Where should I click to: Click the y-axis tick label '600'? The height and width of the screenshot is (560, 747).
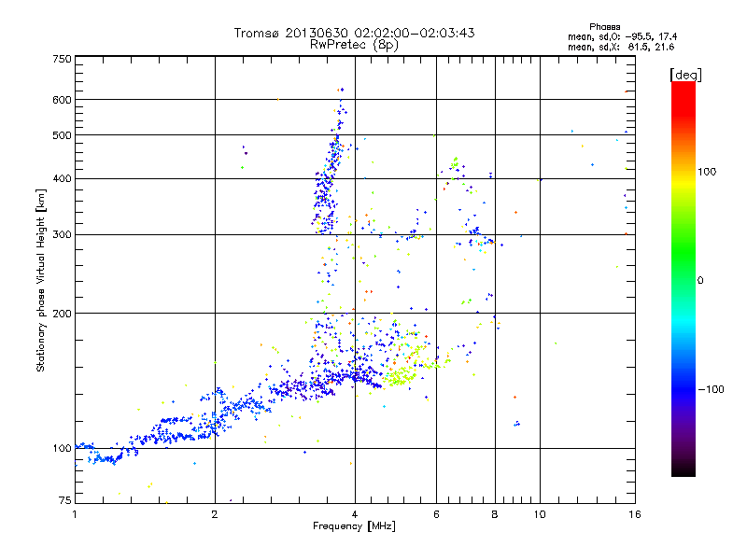pos(63,100)
